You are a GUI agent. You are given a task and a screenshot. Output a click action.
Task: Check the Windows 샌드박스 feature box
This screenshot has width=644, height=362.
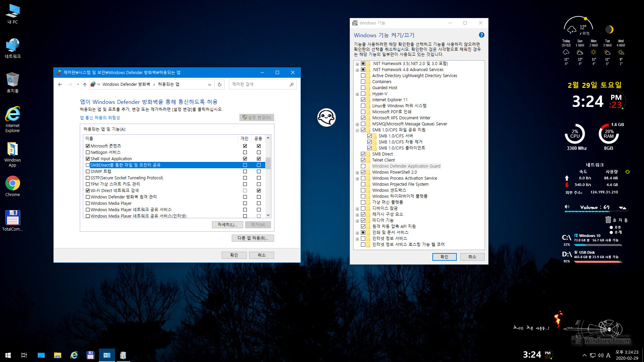[363, 190]
